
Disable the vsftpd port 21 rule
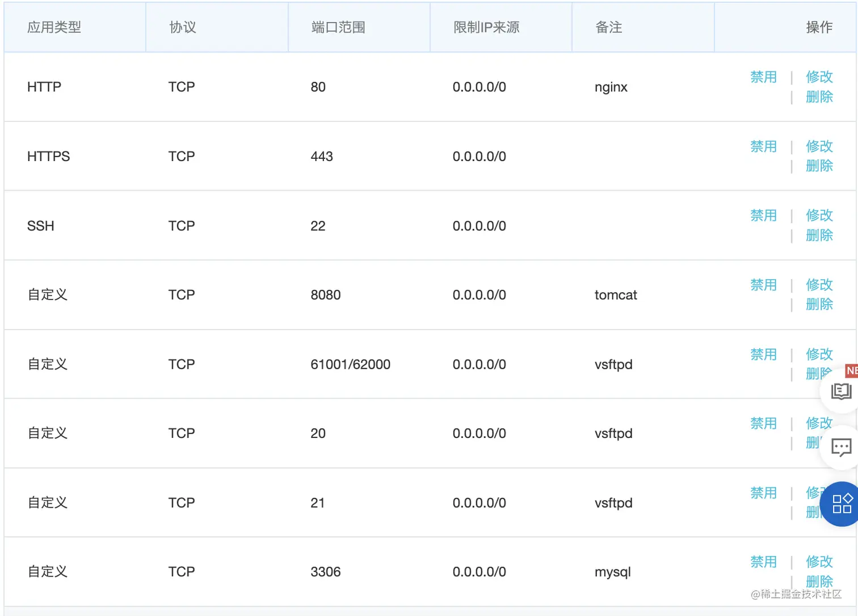coord(763,492)
